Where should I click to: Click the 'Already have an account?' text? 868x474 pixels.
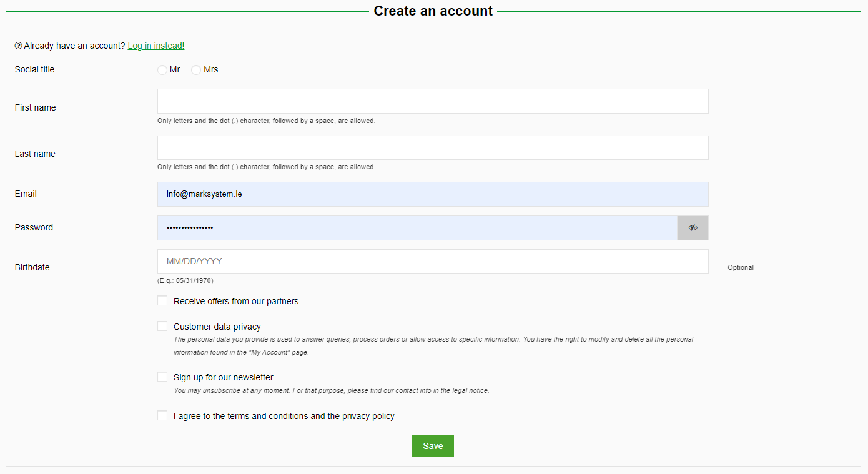click(74, 46)
